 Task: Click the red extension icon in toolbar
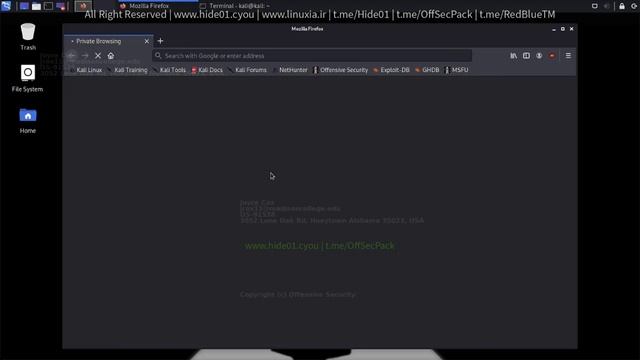pos(552,56)
